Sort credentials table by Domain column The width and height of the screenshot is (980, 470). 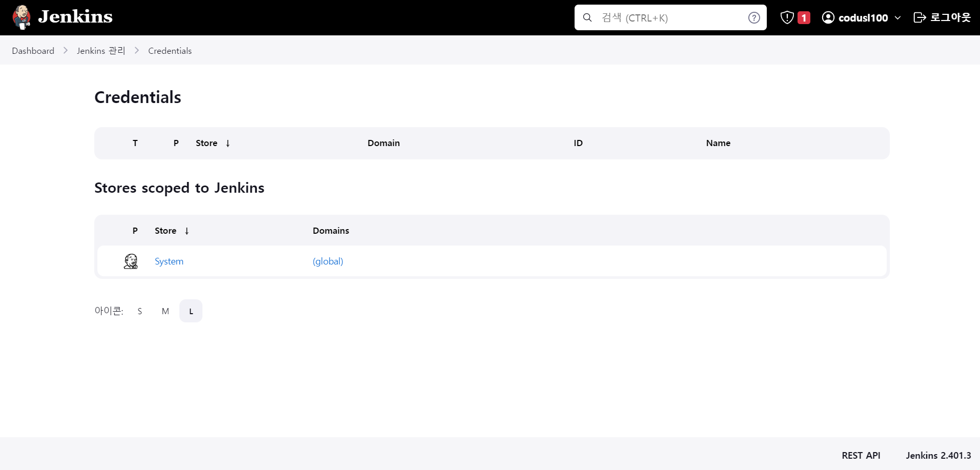(x=383, y=143)
